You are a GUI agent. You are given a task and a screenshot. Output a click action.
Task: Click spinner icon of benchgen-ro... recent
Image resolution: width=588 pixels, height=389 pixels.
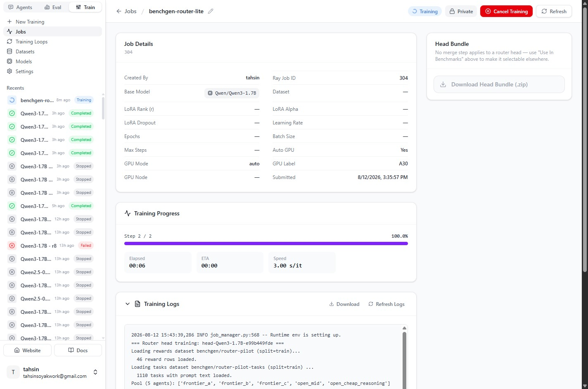(x=12, y=100)
